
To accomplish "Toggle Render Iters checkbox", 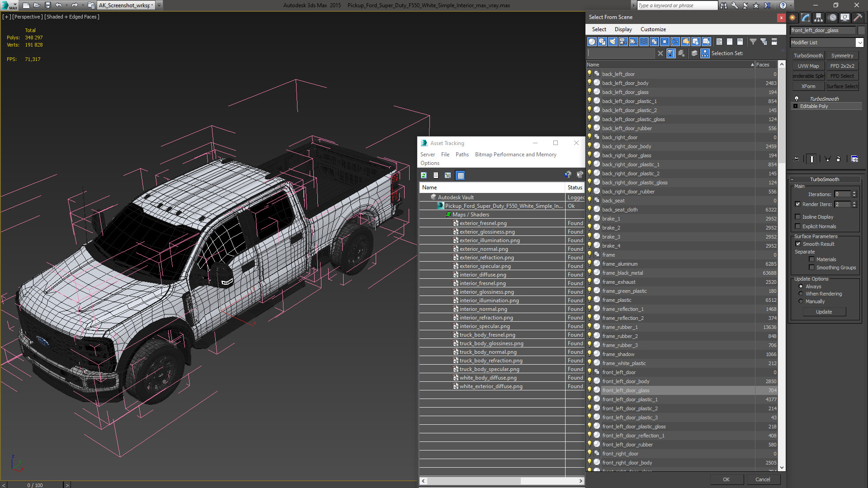I will (x=798, y=204).
